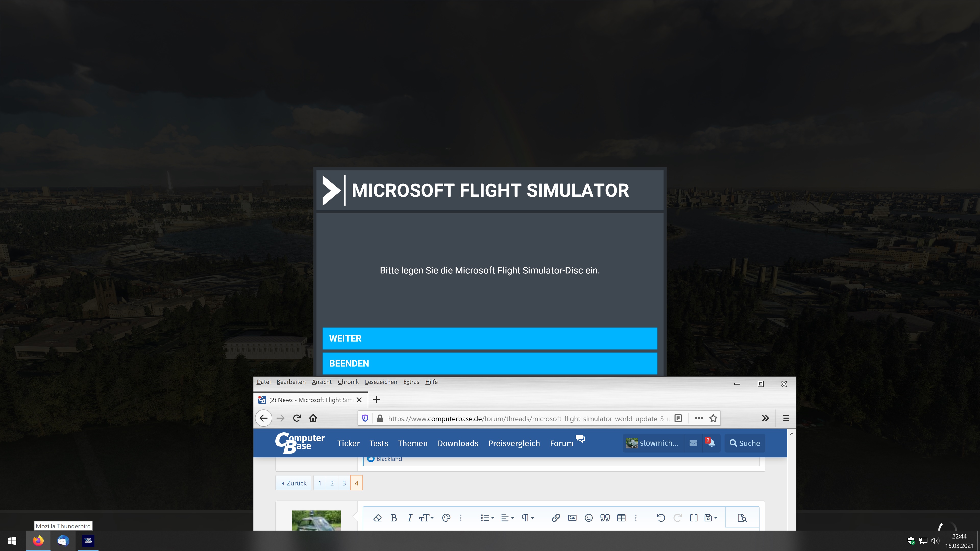Expand the browser toolbar overflow menu
The image size is (980, 551).
click(x=765, y=418)
